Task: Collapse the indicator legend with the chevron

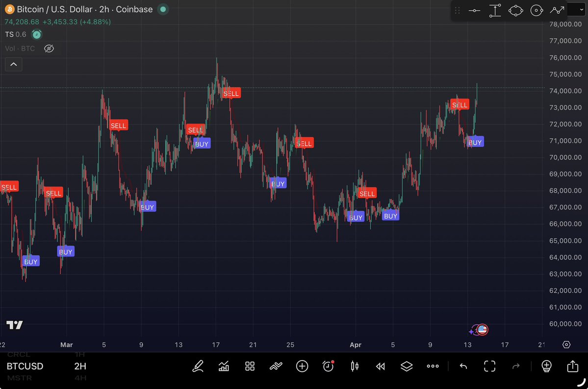Action: coord(14,64)
